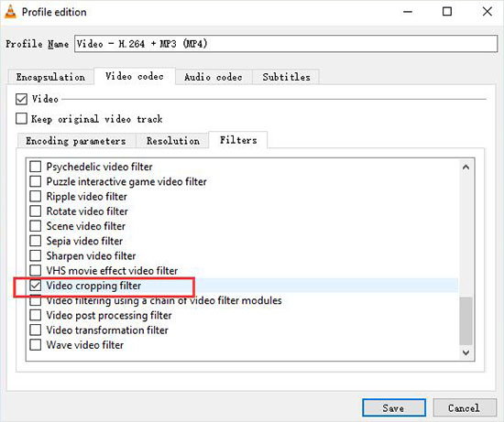Save the profile with Save button

(x=394, y=408)
